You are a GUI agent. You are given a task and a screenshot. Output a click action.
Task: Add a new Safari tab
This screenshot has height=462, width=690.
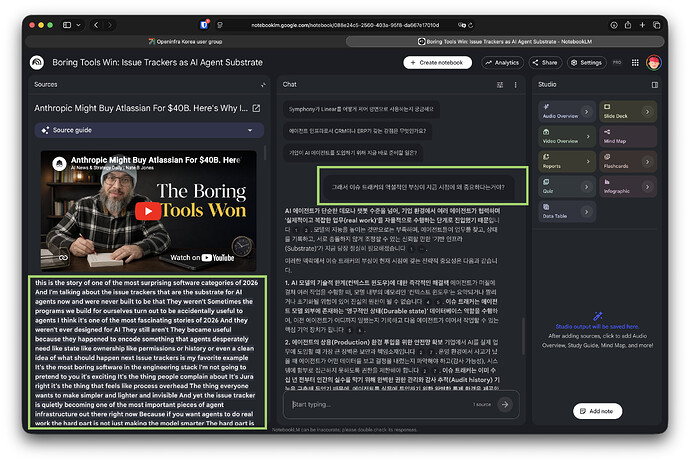tap(642, 25)
